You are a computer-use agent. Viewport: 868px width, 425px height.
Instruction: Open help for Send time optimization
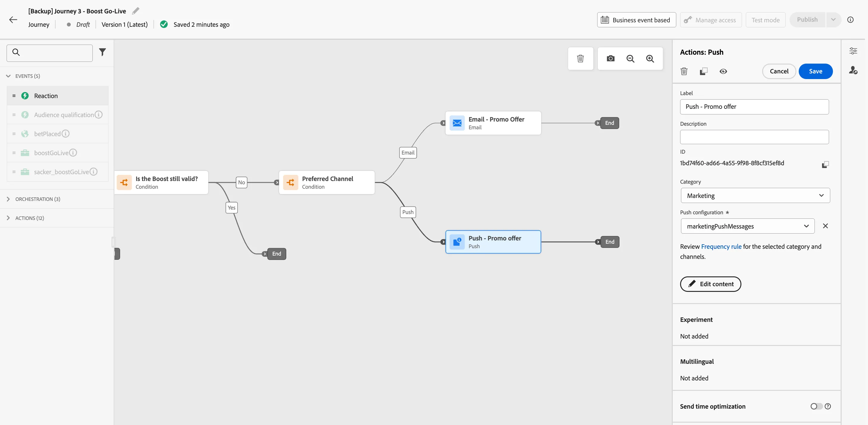828,407
